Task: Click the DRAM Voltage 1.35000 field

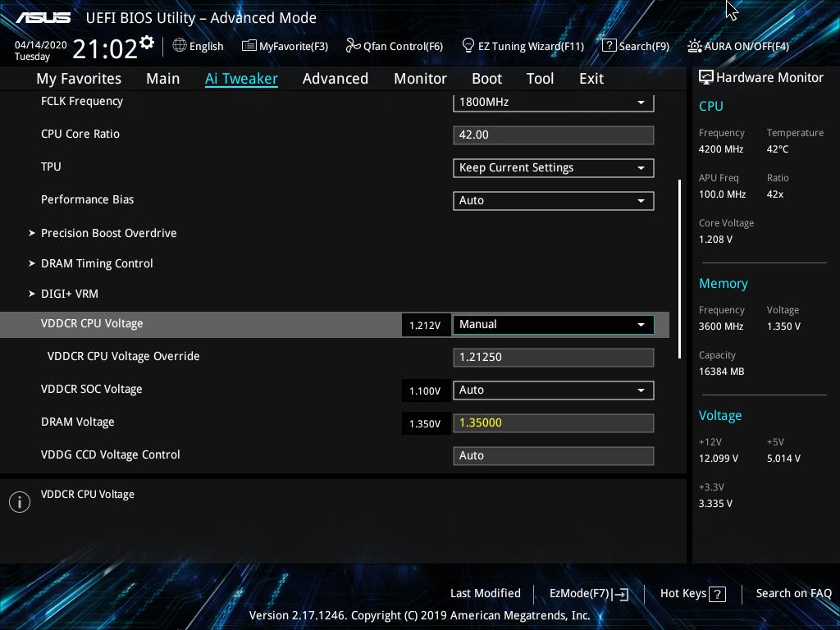Action: click(554, 423)
